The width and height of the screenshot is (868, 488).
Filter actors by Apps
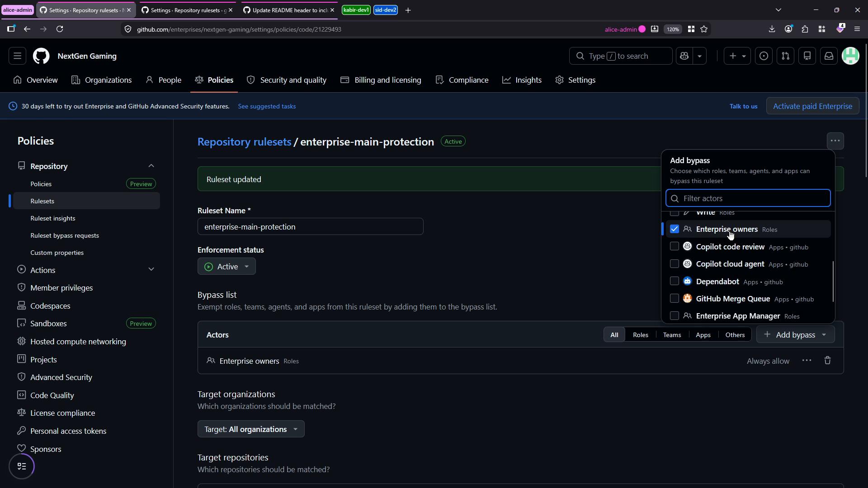(x=703, y=335)
